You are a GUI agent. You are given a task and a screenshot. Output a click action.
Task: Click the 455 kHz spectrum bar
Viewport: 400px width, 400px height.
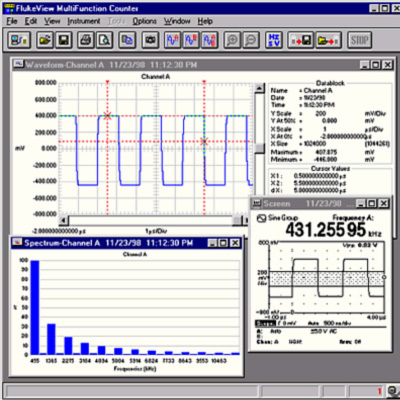click(x=35, y=307)
